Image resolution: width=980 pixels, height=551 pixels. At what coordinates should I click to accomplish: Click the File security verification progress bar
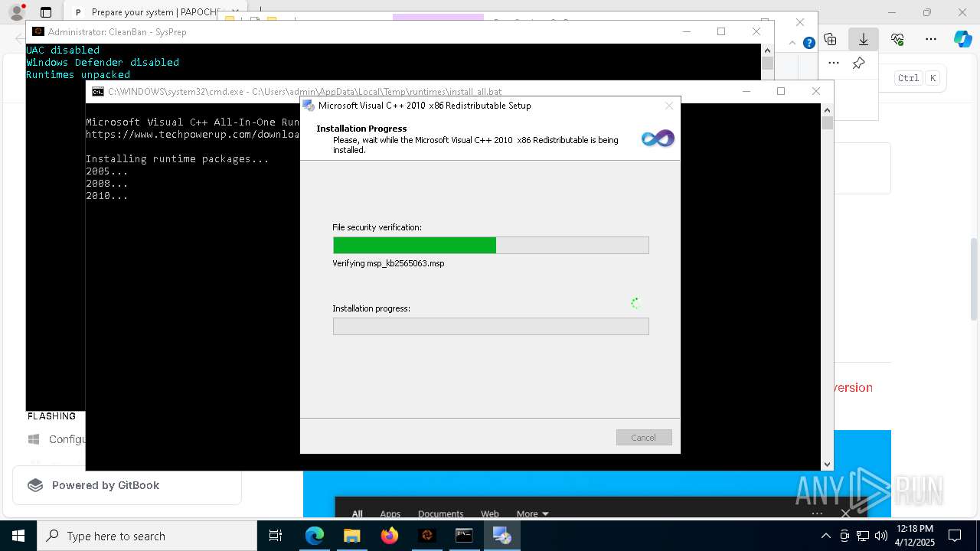point(491,245)
